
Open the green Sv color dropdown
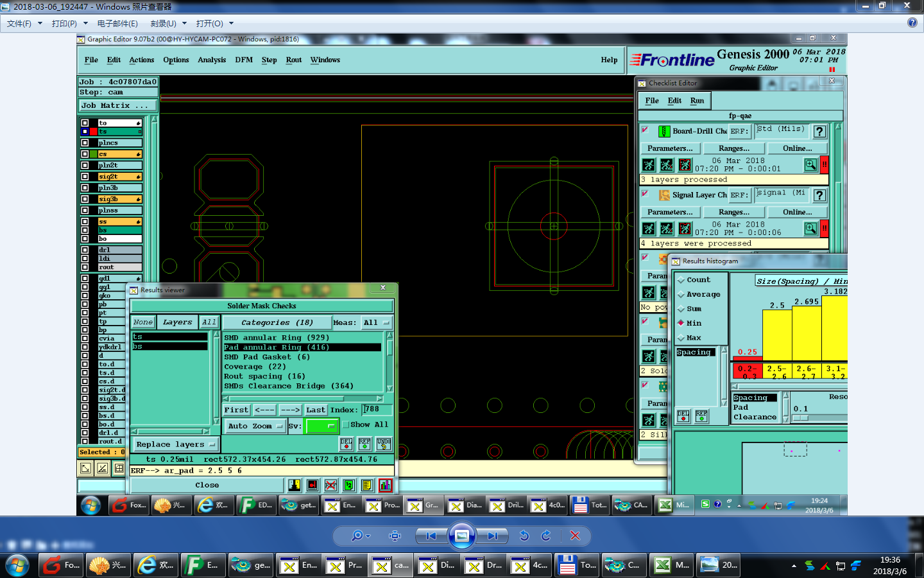point(321,426)
